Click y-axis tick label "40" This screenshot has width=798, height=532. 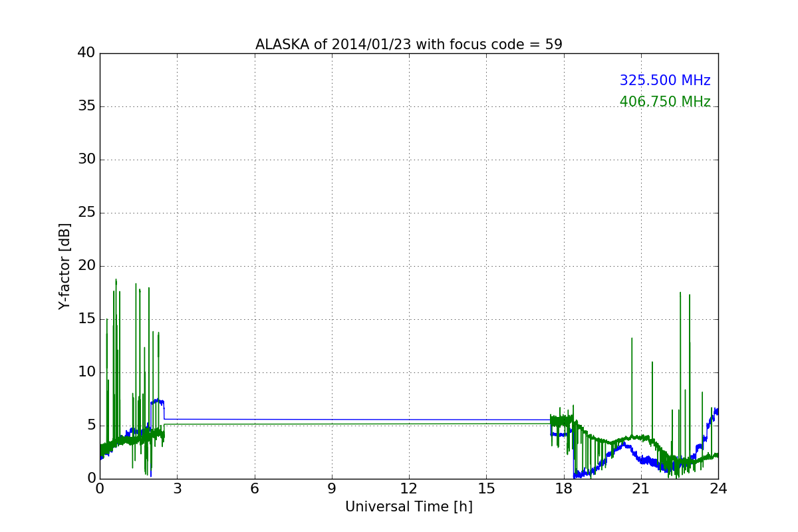(86, 53)
